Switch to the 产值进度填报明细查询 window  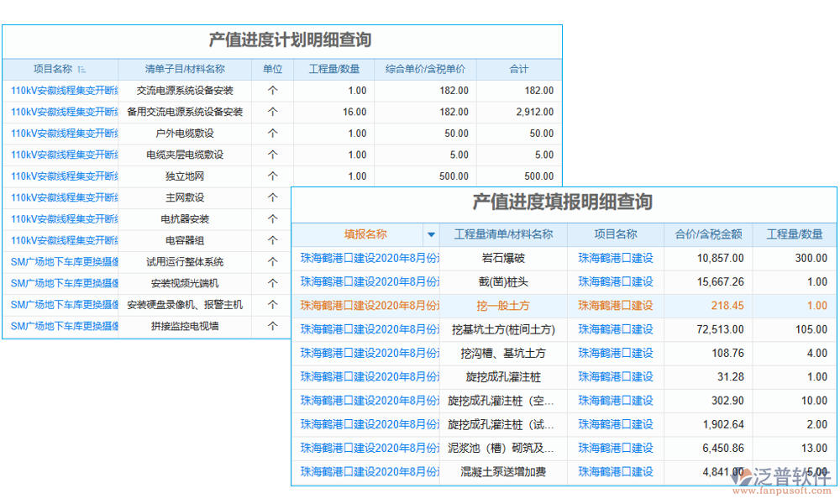pyautogui.click(x=563, y=202)
